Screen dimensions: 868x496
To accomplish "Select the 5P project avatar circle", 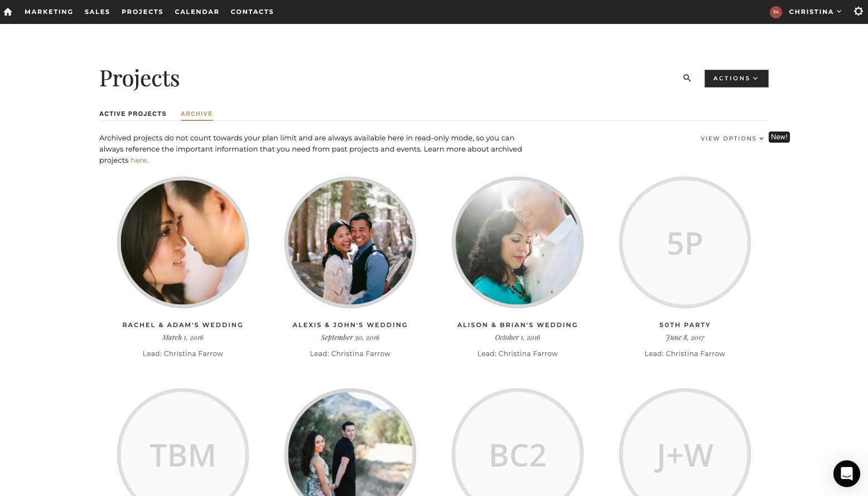I will click(684, 242).
